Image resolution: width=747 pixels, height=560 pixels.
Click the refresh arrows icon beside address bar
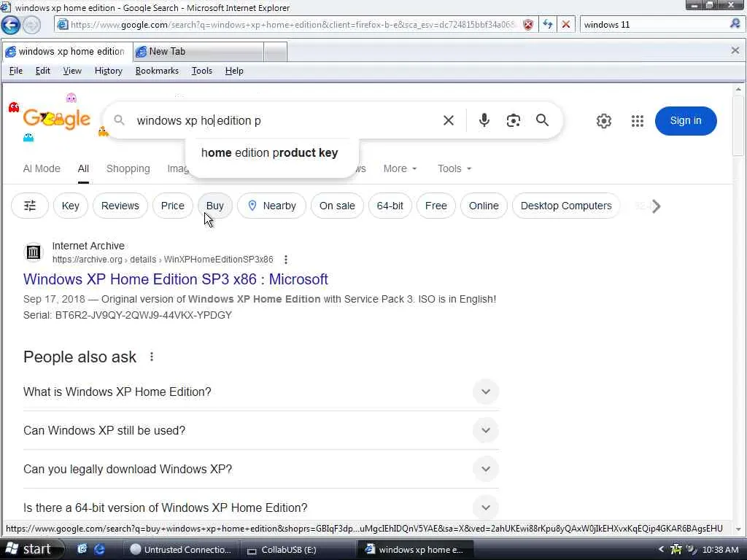[548, 24]
